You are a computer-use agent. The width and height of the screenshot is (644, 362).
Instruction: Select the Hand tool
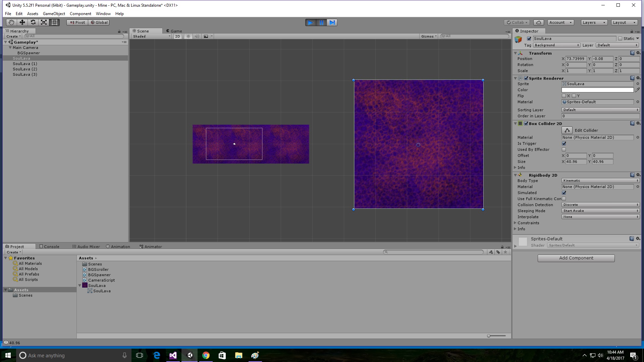(11, 22)
